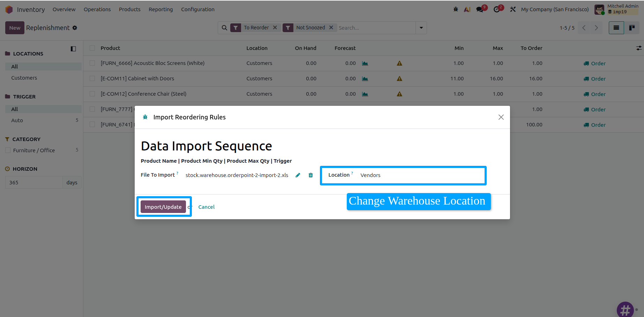This screenshot has height=317, width=644.
Task: Remove the To Reorder filter
Action: click(x=275, y=28)
